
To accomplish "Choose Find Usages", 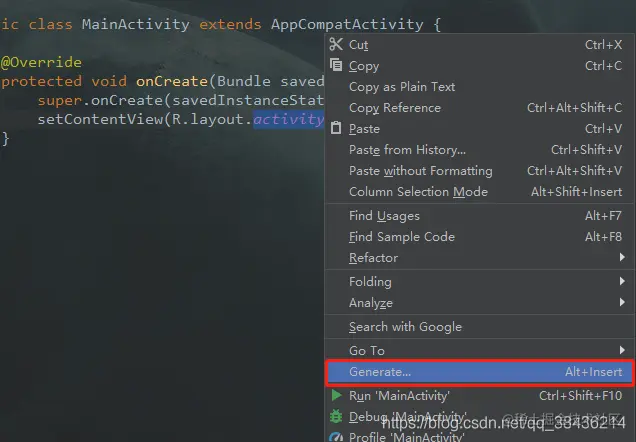I will [x=480, y=216].
